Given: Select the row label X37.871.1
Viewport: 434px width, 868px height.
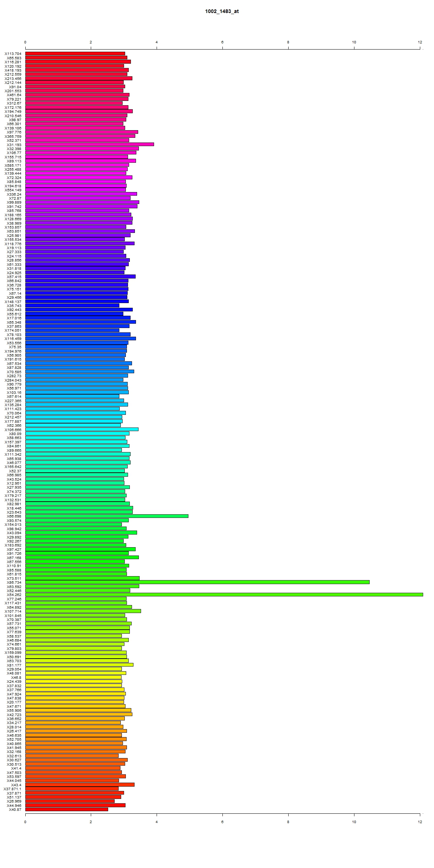Looking at the screenshot, I should click(12, 789).
